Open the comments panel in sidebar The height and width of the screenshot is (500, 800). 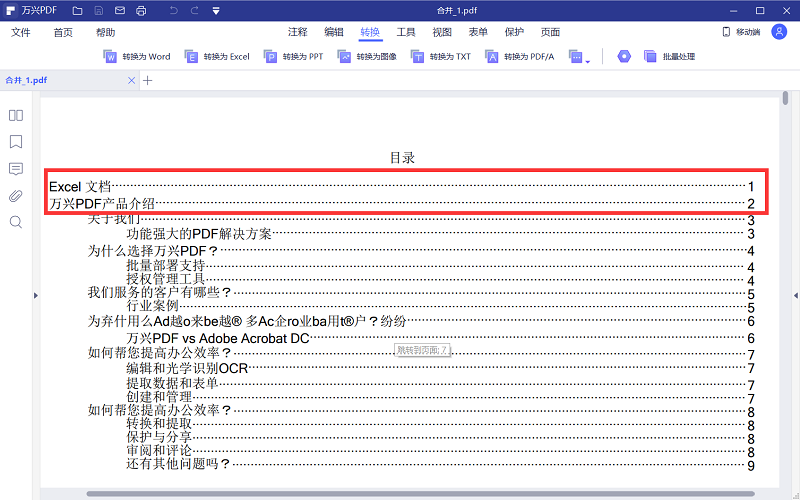pyautogui.click(x=16, y=169)
